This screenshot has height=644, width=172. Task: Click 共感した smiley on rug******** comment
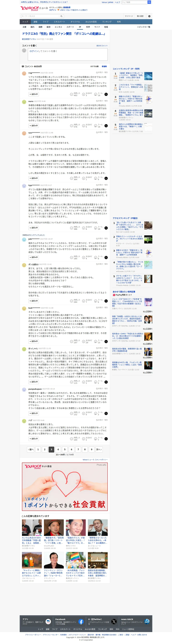tap(71, 94)
